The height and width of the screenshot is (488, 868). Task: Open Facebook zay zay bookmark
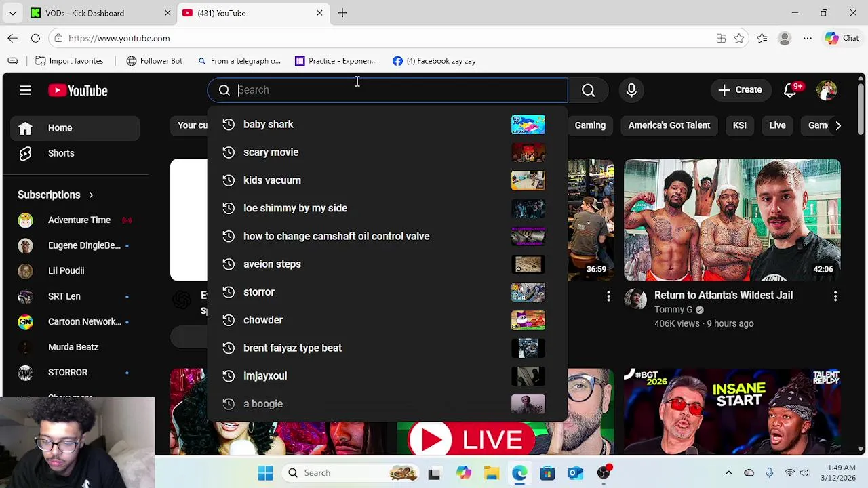point(435,61)
